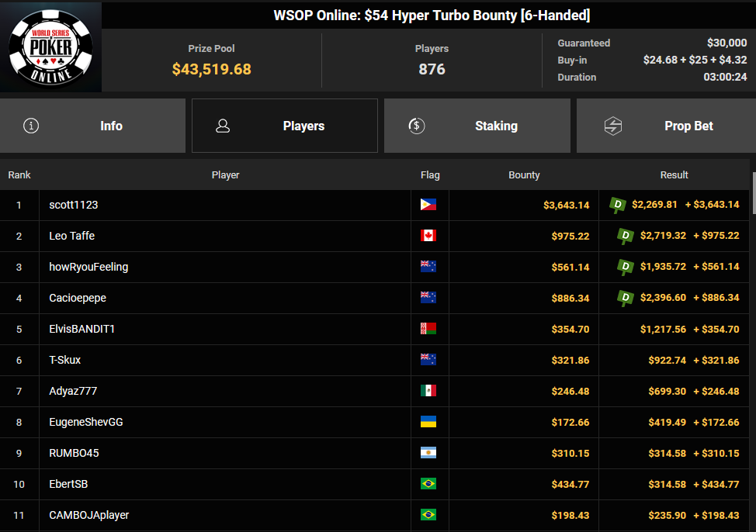Click the bounty $561.14 in the Bounty column
Viewport: 756px width, 532px height.
point(570,267)
